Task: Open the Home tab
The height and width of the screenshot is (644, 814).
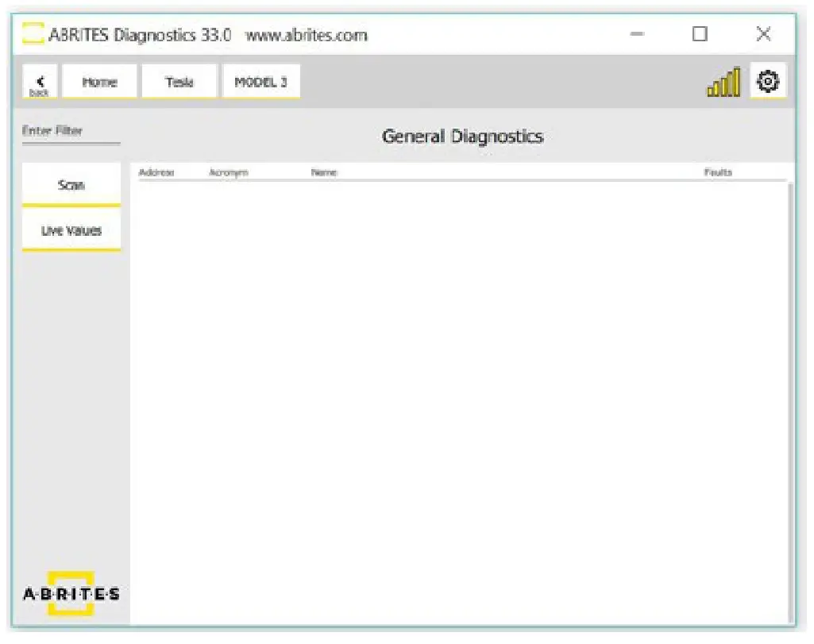Action: pos(99,82)
